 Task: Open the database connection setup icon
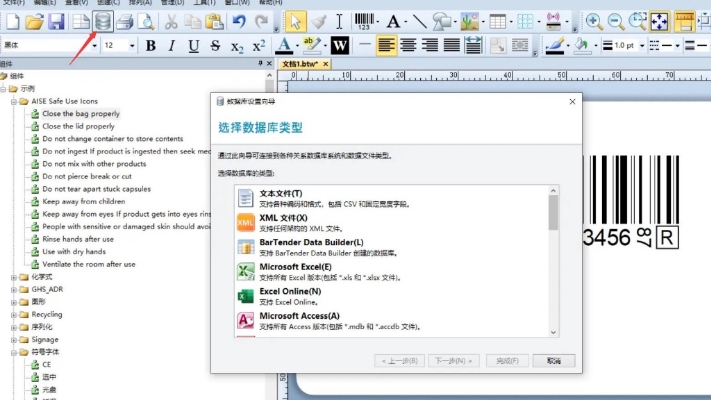coord(103,21)
